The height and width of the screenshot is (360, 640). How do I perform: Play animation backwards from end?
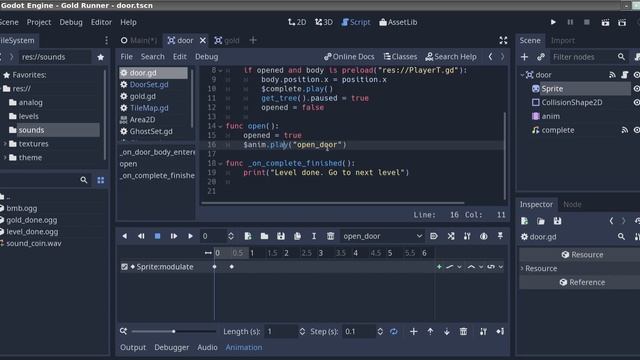pyautogui.click(x=141, y=236)
